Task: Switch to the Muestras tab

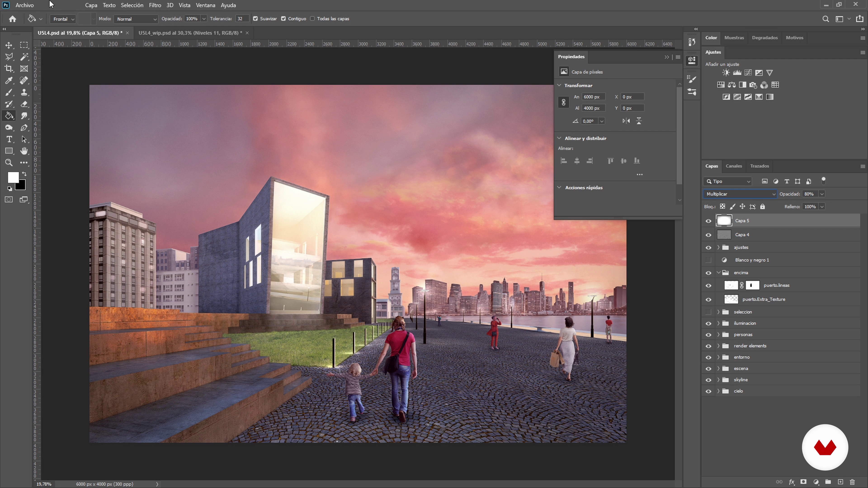Action: click(734, 38)
